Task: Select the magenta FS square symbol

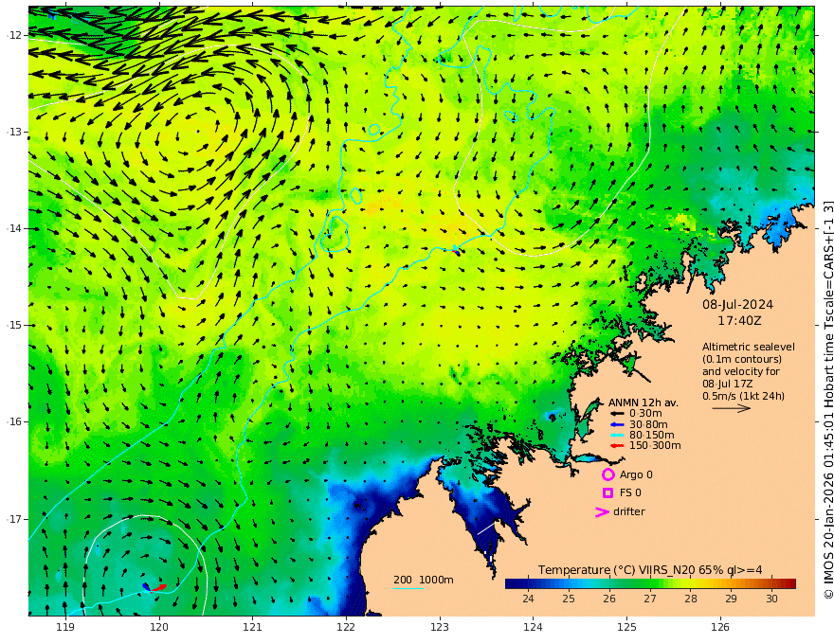Action: [607, 493]
